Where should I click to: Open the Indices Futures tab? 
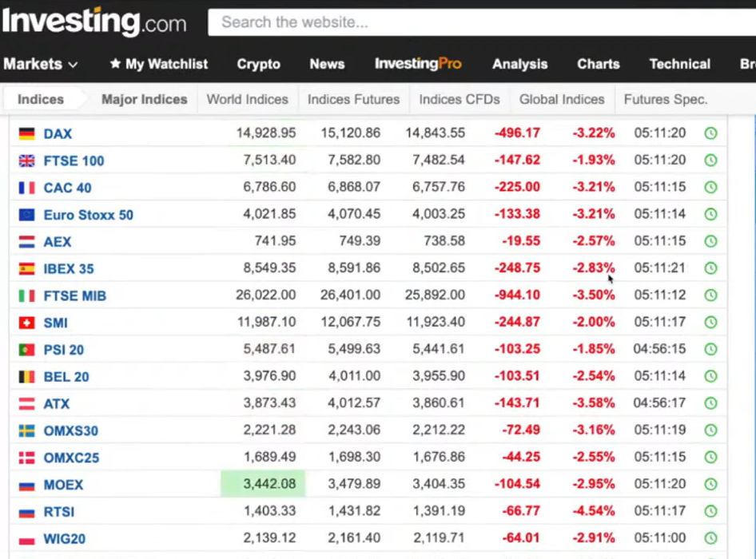(353, 100)
